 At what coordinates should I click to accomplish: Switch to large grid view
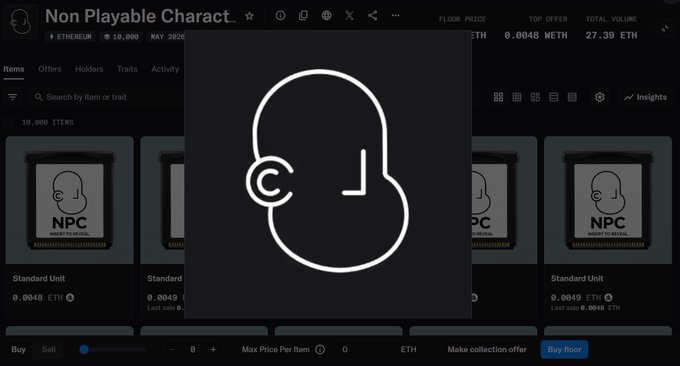click(x=498, y=97)
